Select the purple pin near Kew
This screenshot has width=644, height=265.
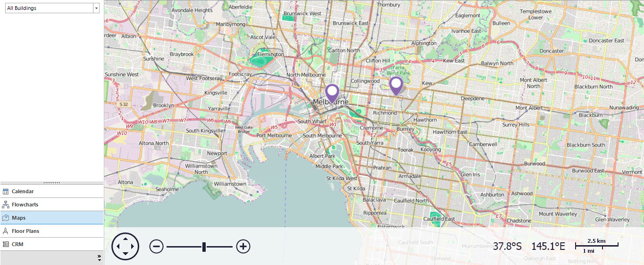tap(396, 85)
